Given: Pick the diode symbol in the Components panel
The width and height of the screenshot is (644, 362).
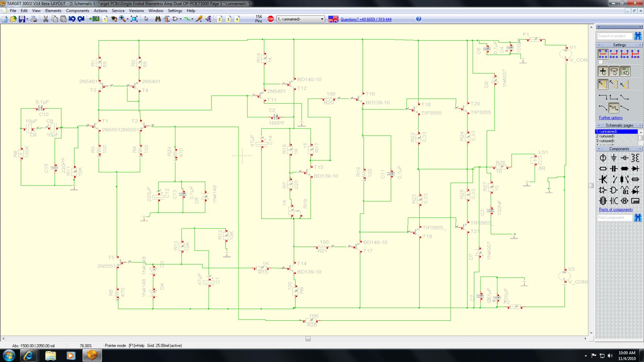Looking at the screenshot, I should click(635, 169).
